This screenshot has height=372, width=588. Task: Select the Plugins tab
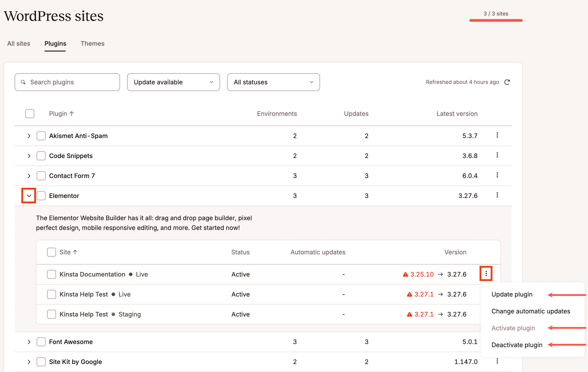[x=55, y=44]
